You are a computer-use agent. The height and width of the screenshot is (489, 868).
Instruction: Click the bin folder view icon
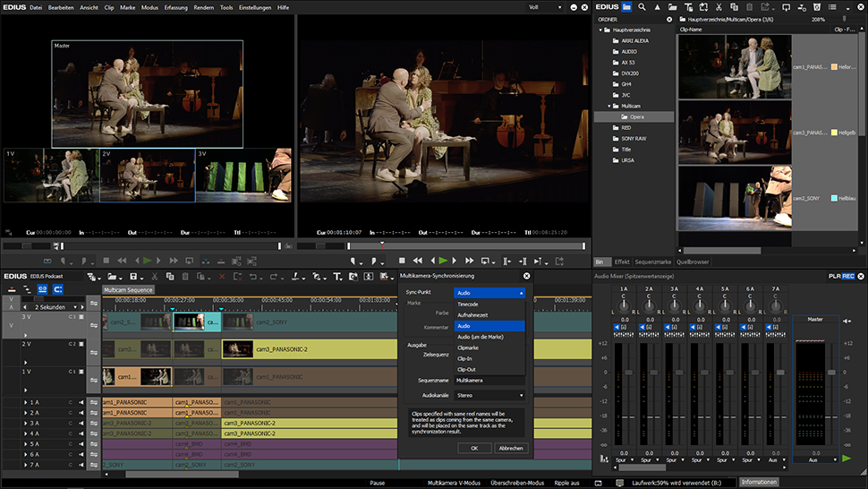626,7
